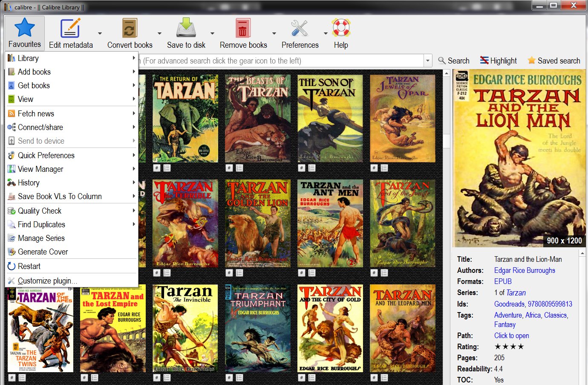Toggle the Highlight search results option
The width and height of the screenshot is (588, 385).
coord(499,61)
